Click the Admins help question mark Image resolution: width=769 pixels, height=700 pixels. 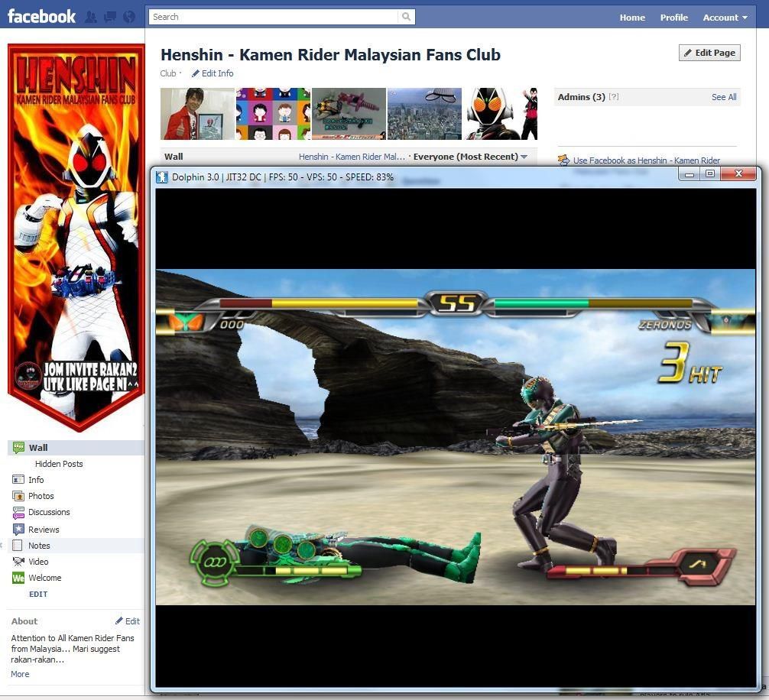click(614, 97)
